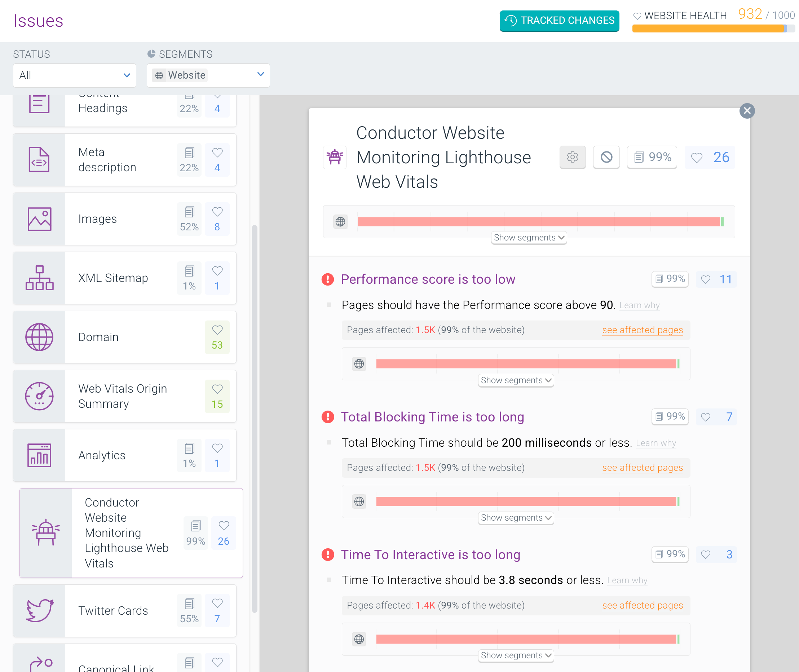Click the Images picture icon
Screen dimensions: 799x672
39,219
